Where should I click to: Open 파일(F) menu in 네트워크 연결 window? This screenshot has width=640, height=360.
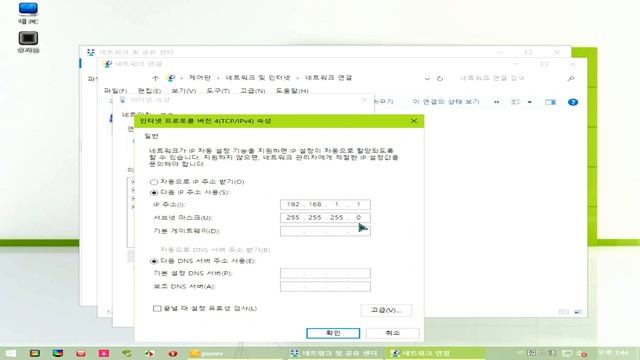pyautogui.click(x=116, y=91)
